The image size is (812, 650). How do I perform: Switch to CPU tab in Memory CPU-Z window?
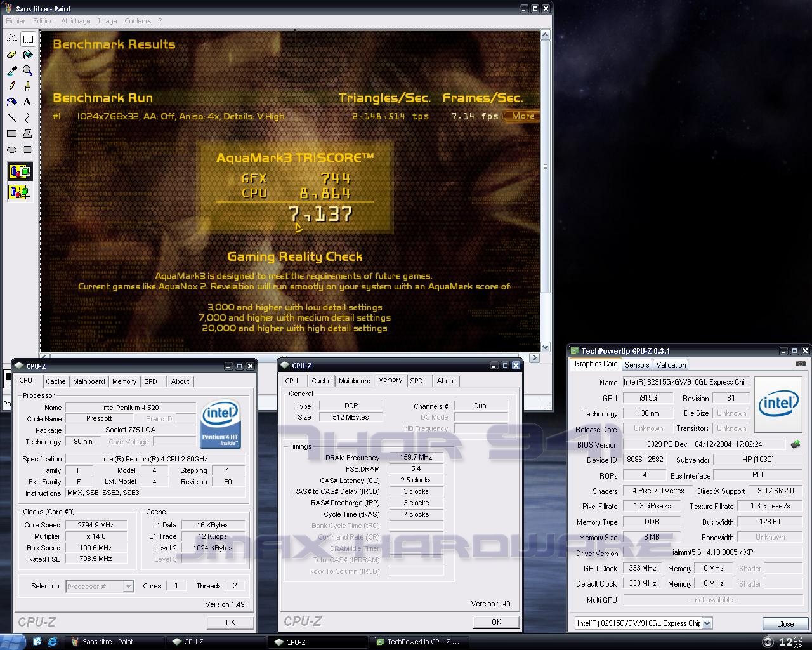292,381
